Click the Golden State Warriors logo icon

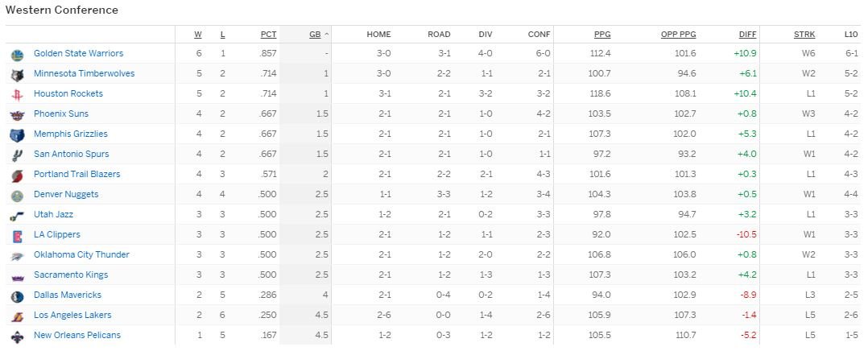point(18,55)
